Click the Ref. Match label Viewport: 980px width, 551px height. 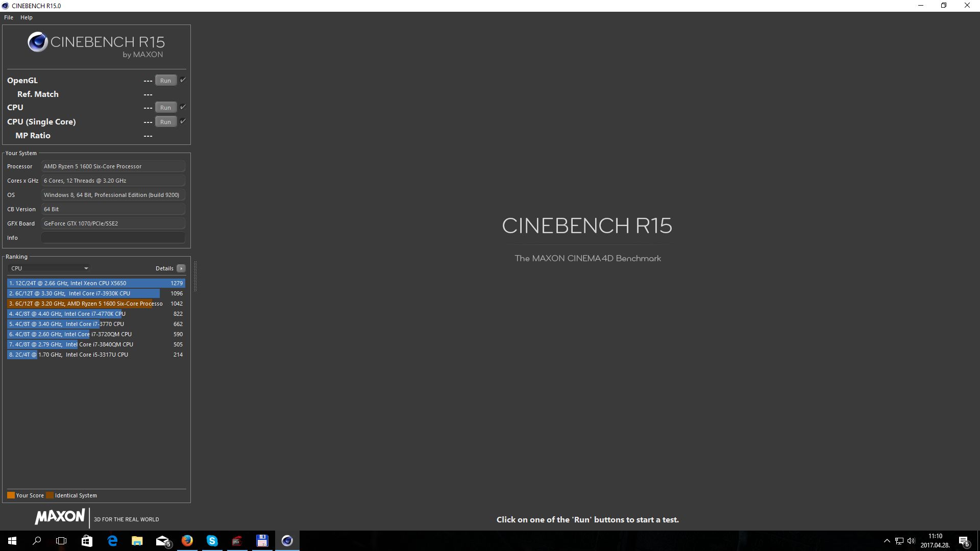point(38,94)
